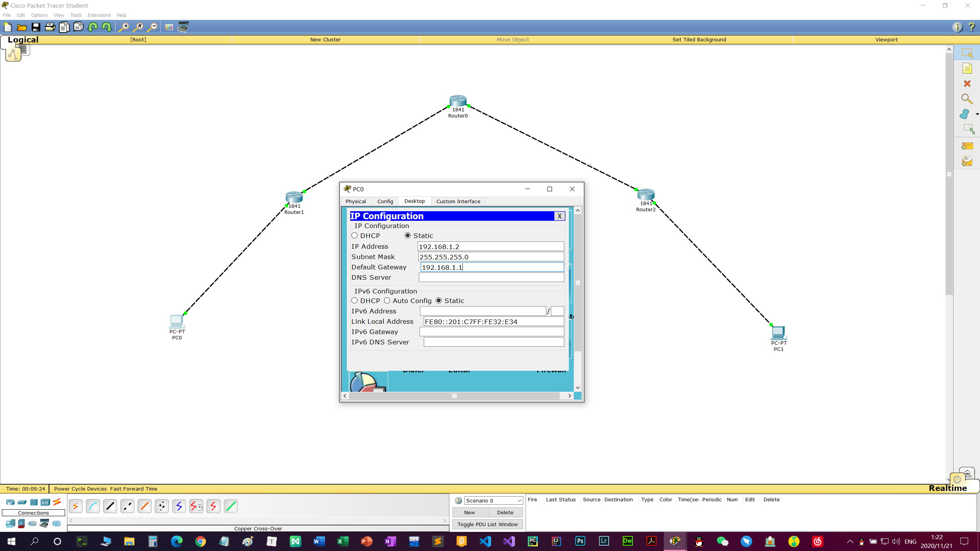Click the PC0 window vertical scrollbar

point(578,283)
